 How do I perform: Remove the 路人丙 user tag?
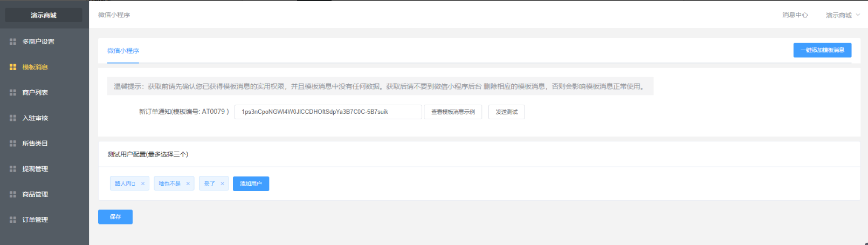click(143, 183)
